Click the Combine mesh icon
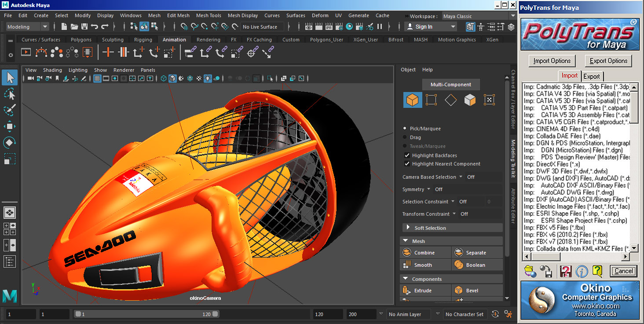Screen dimensions: 644x324 pos(406,253)
